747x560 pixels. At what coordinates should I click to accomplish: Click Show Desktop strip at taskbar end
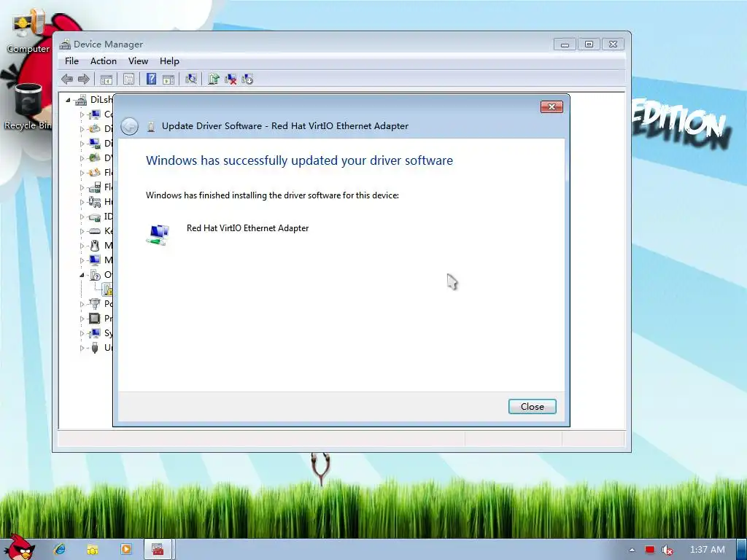(x=741, y=550)
